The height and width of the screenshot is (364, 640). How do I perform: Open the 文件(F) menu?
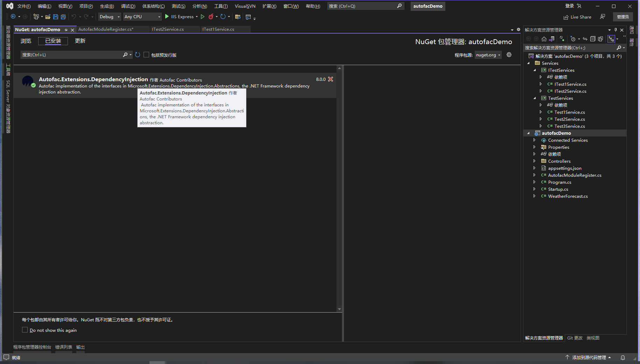pos(24,6)
